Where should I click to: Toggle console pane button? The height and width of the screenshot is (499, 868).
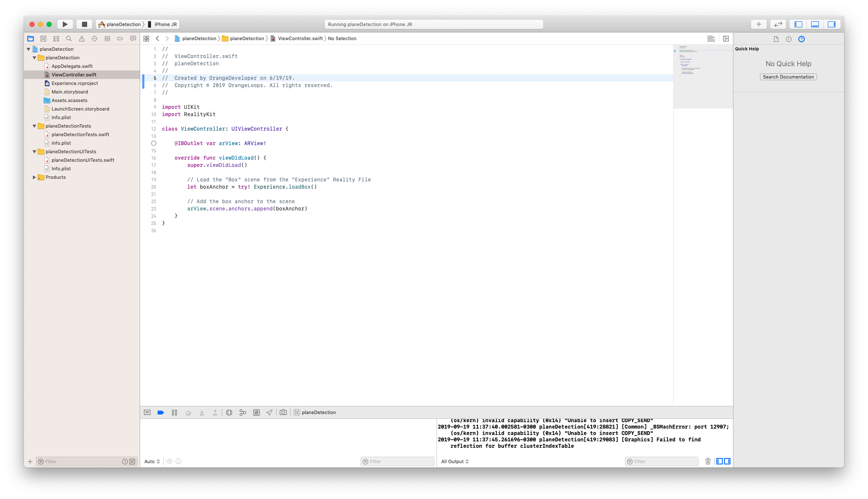tap(727, 461)
